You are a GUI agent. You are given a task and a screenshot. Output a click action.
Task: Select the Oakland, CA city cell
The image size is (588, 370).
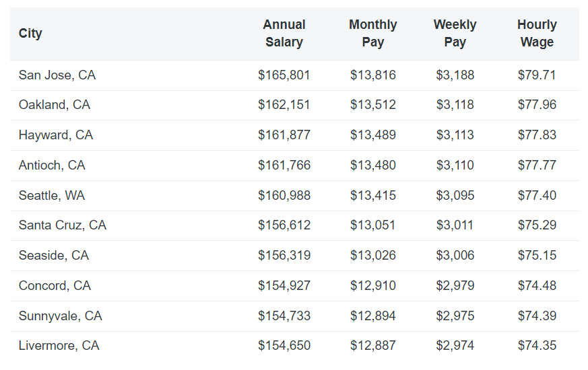point(55,105)
